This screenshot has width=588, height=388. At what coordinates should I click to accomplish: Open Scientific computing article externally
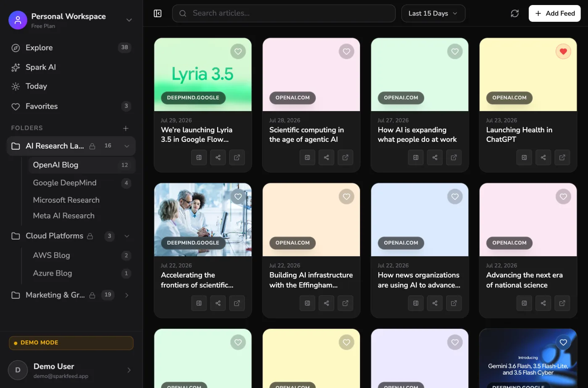click(x=345, y=157)
